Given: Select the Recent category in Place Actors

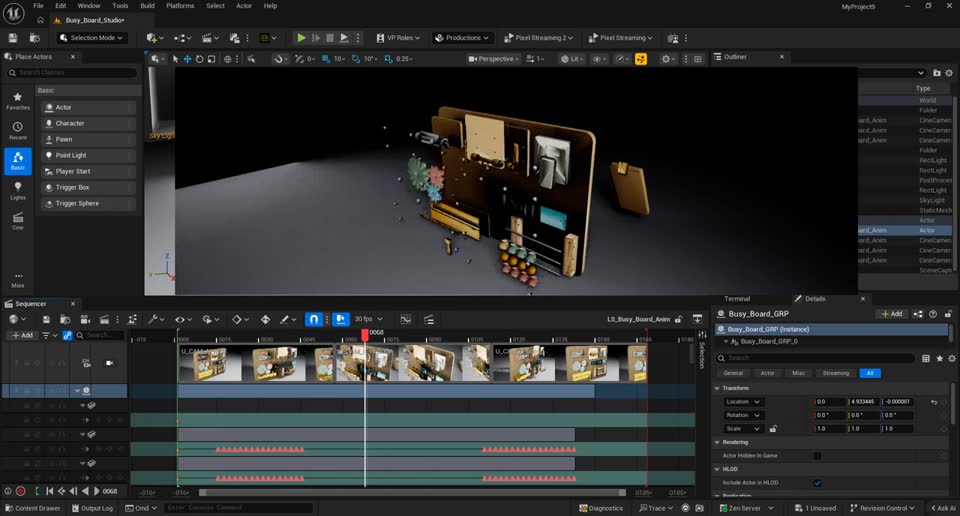Looking at the screenshot, I should click(x=18, y=131).
